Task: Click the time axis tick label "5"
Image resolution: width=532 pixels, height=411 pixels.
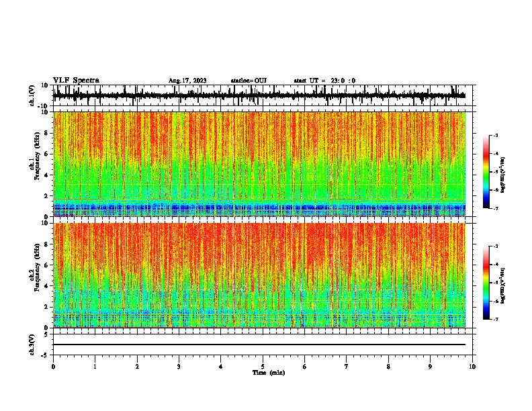Action: [263, 367]
